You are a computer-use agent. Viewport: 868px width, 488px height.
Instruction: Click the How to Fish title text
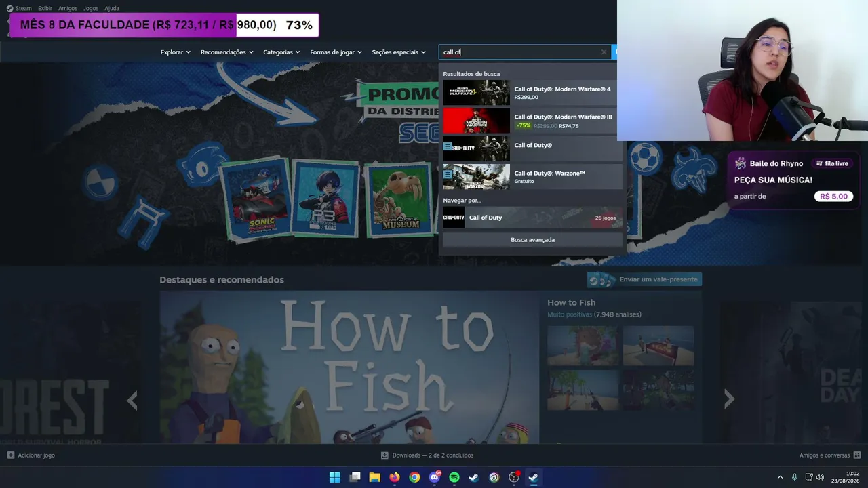pyautogui.click(x=571, y=302)
